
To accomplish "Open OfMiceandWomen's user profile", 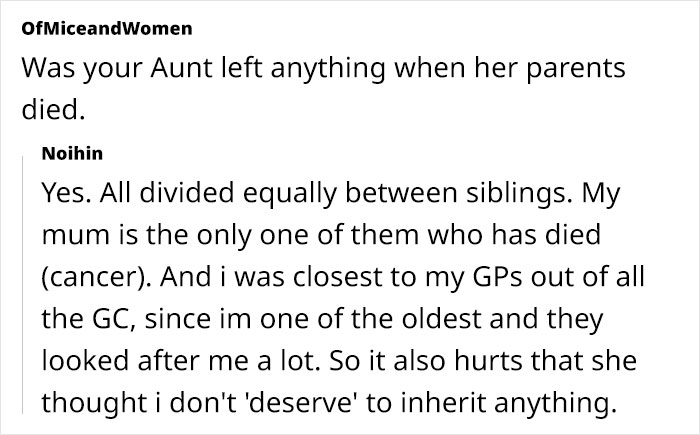I will tap(106, 29).
